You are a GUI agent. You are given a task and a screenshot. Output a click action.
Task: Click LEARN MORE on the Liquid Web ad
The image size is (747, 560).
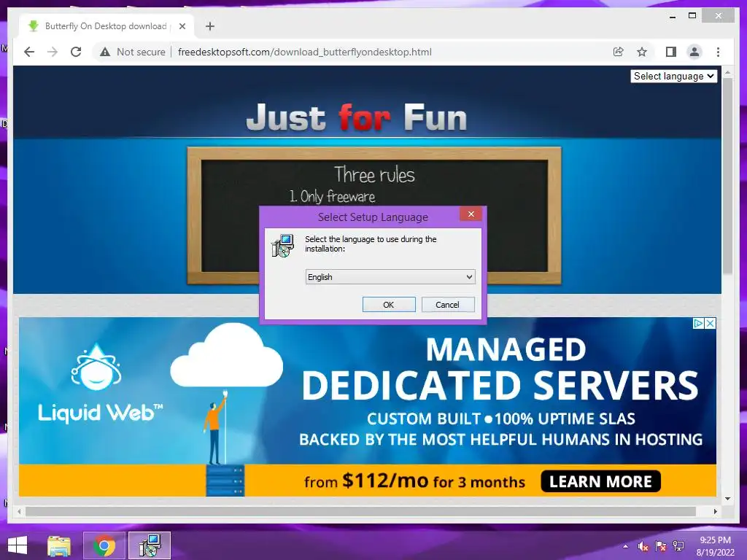tap(601, 481)
